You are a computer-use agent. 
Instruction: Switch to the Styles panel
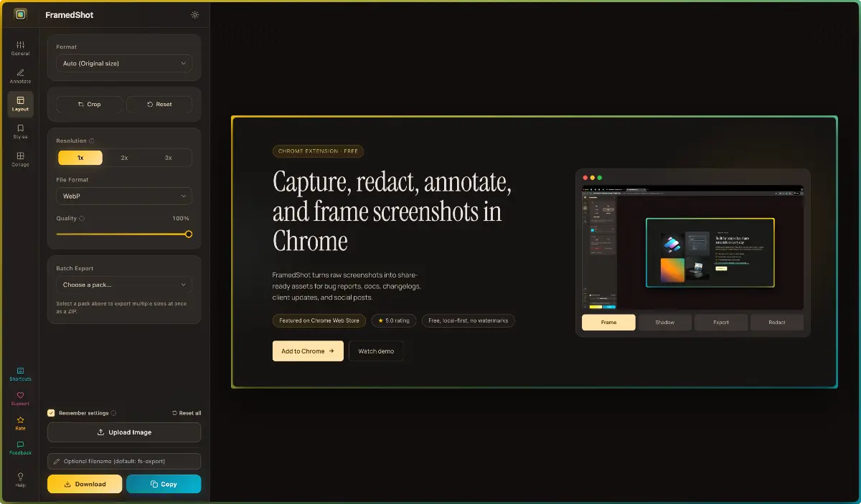pyautogui.click(x=19, y=130)
